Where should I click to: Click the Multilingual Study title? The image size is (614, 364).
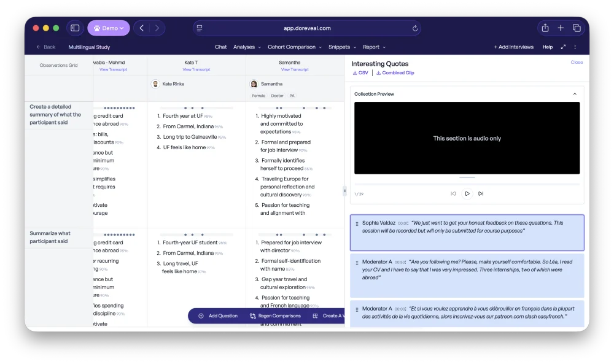click(89, 47)
